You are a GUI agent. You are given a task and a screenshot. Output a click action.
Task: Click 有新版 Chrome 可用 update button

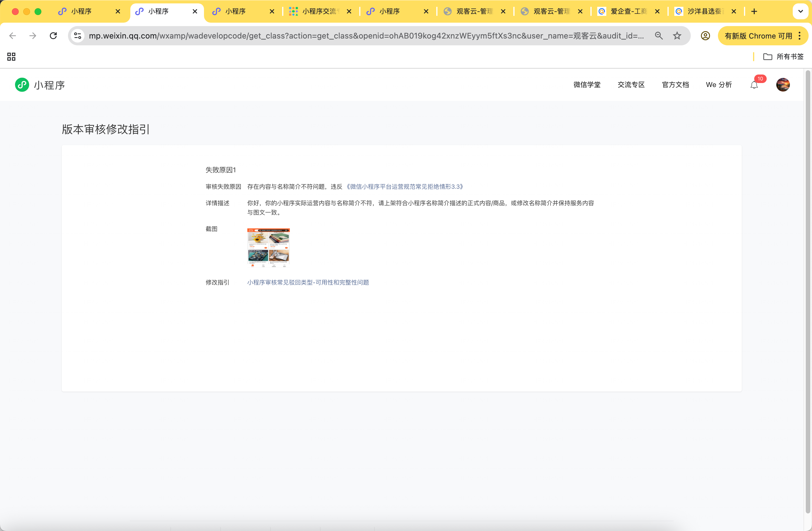758,36
